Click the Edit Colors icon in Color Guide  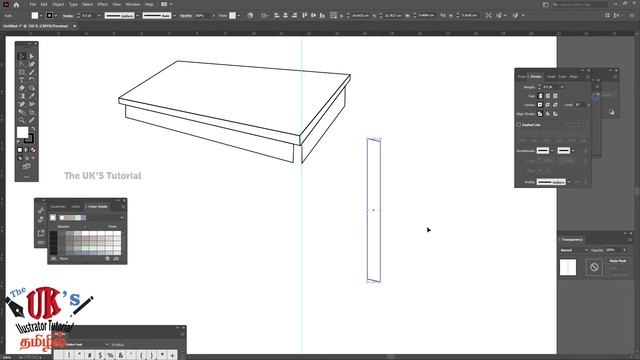(107, 259)
